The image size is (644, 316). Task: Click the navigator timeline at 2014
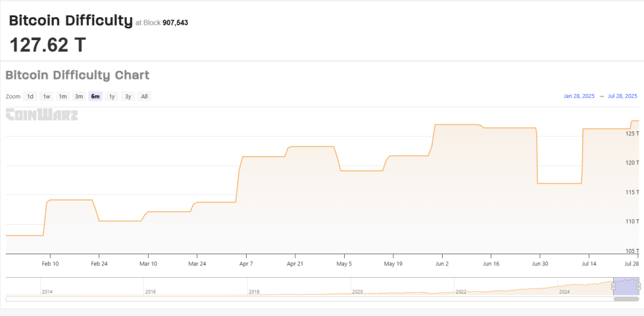(47, 291)
